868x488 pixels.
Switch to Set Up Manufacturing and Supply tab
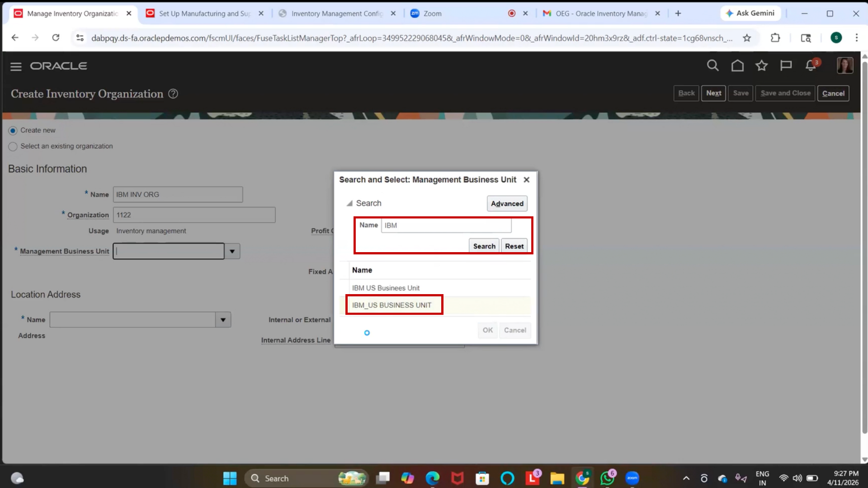204,14
